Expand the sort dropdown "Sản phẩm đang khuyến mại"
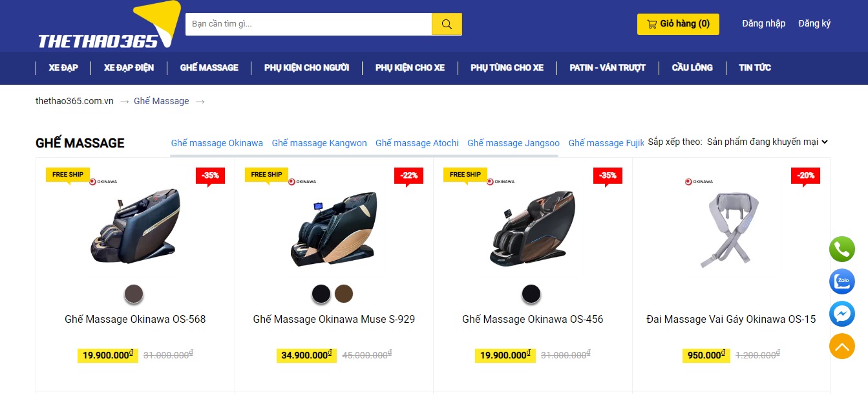This screenshot has width=868, height=394. pos(767,142)
